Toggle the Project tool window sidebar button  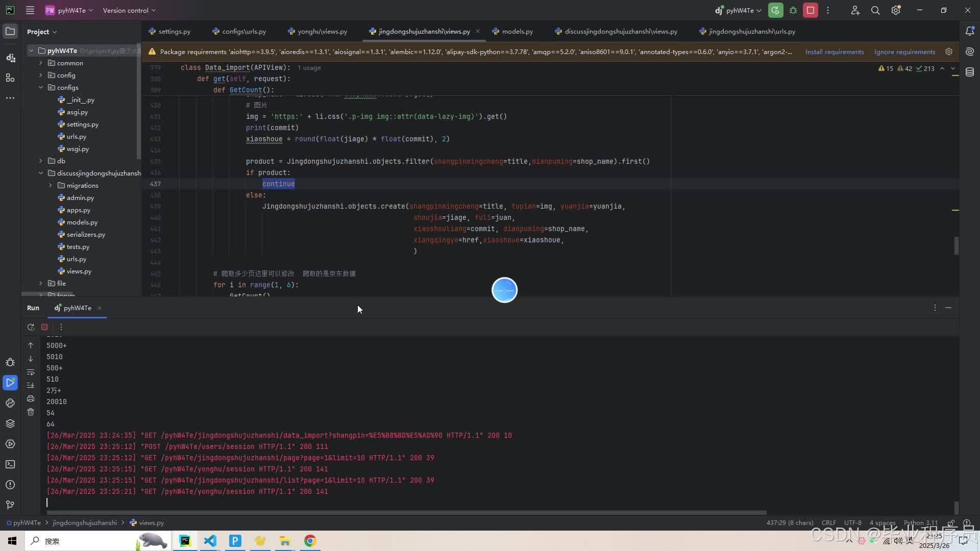click(x=10, y=31)
